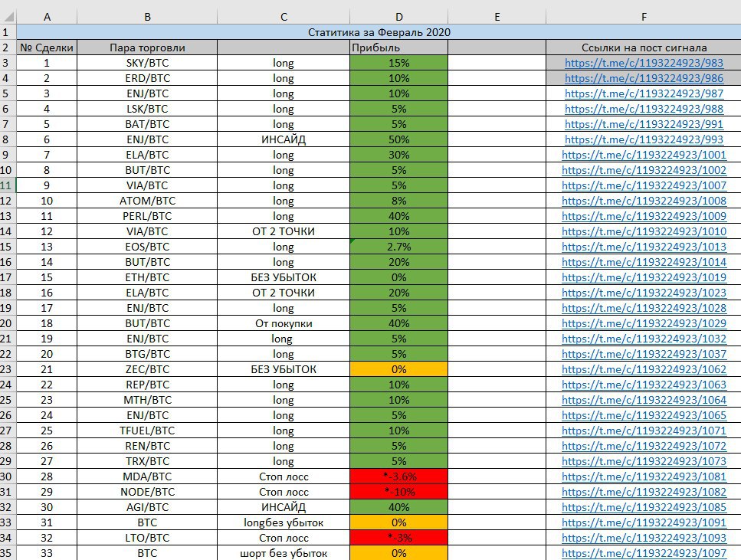Click the ИНСАЙД cell in ENJ/BTC row
This screenshot has height=560, width=741.
pyautogui.click(x=284, y=139)
